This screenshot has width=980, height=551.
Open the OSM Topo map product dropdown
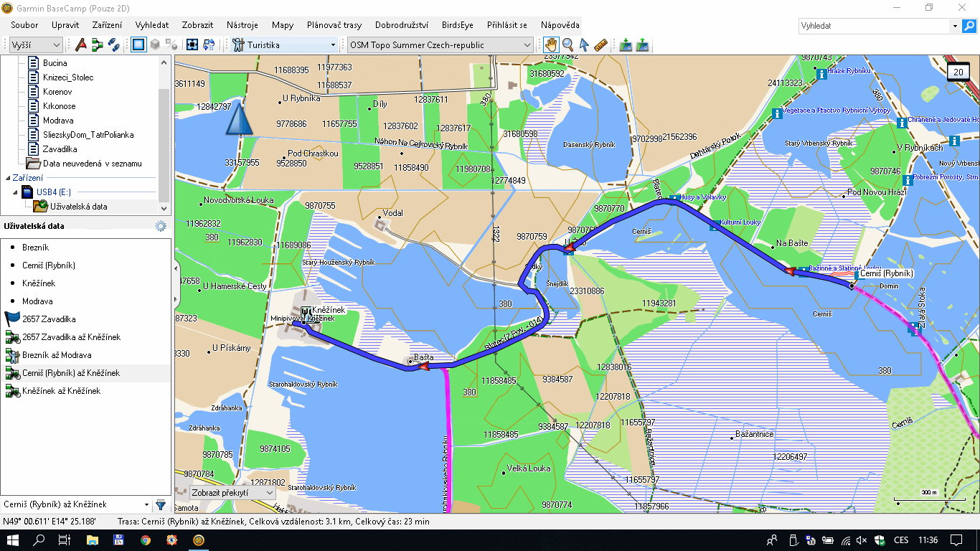click(440, 44)
